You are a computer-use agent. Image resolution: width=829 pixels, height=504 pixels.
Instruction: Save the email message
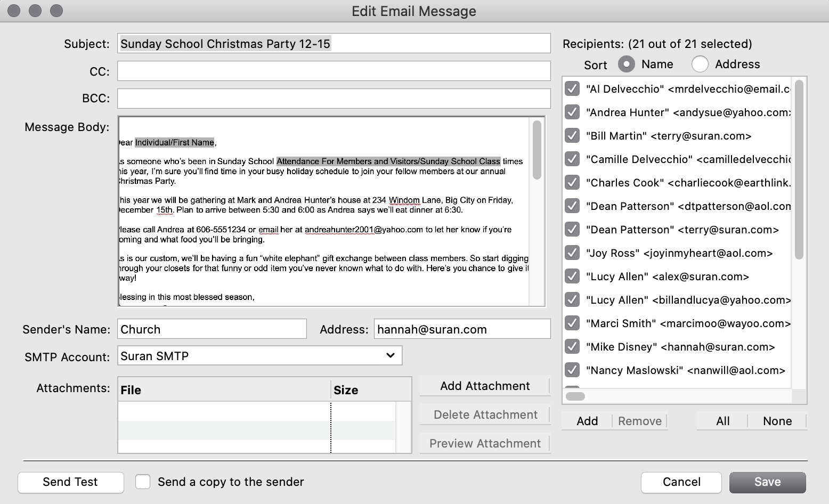coord(767,482)
